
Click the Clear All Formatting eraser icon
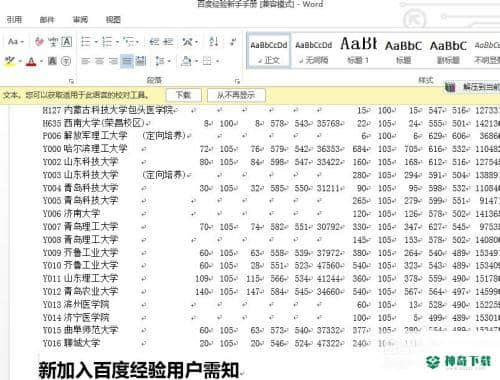click(40, 42)
